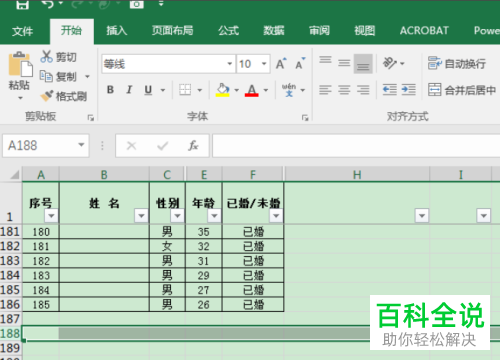Align text to the right
Screen dimensions: 500x360
[363, 90]
